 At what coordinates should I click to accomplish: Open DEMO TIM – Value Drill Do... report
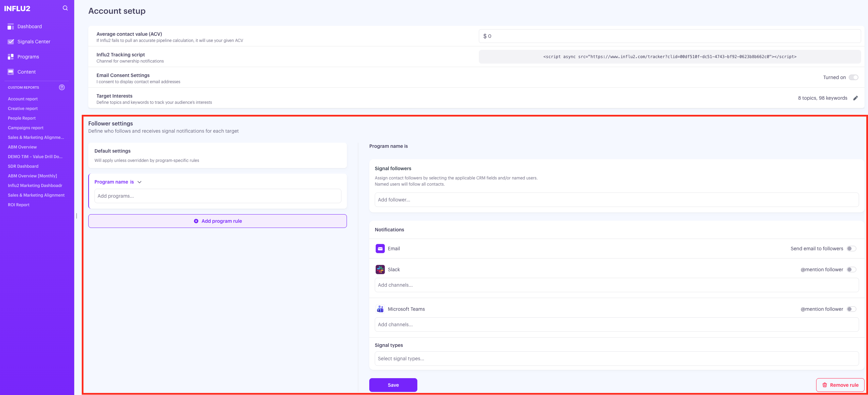(35, 157)
